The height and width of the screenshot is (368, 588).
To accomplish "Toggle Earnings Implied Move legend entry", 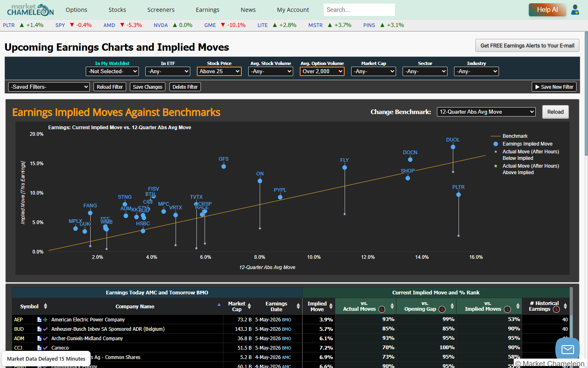I will [x=523, y=144].
